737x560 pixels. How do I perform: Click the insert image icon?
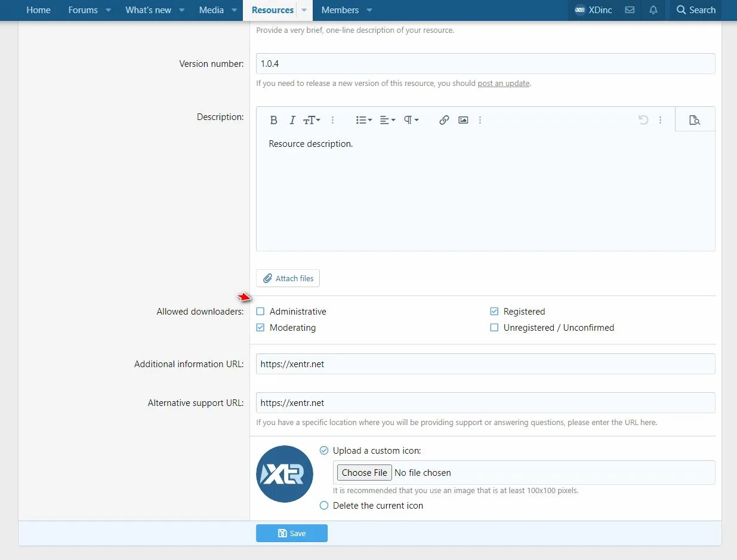point(463,120)
